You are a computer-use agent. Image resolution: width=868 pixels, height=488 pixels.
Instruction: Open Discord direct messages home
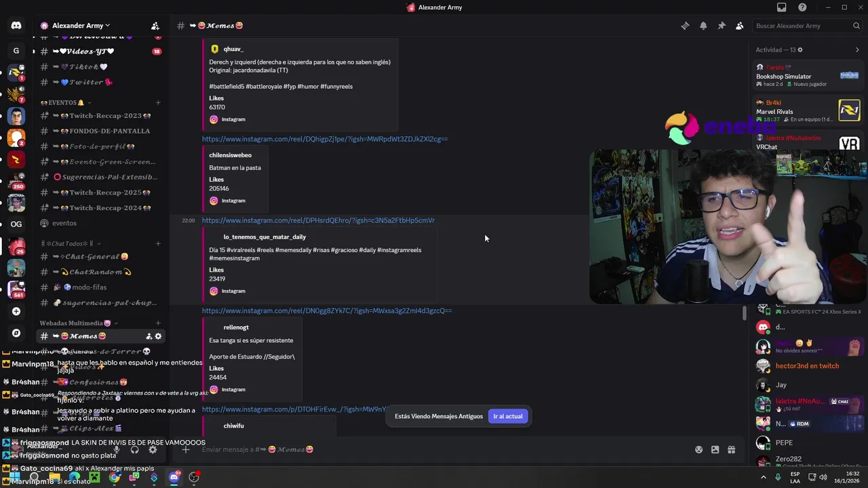(x=16, y=26)
